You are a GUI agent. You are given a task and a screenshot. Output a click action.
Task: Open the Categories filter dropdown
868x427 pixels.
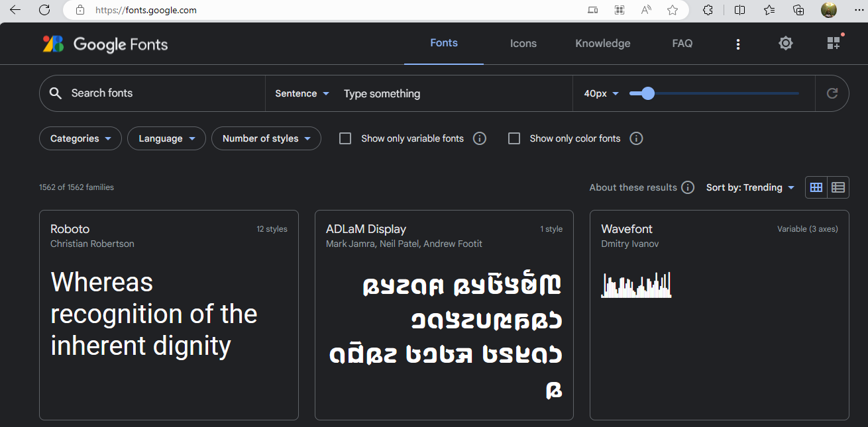coord(80,138)
